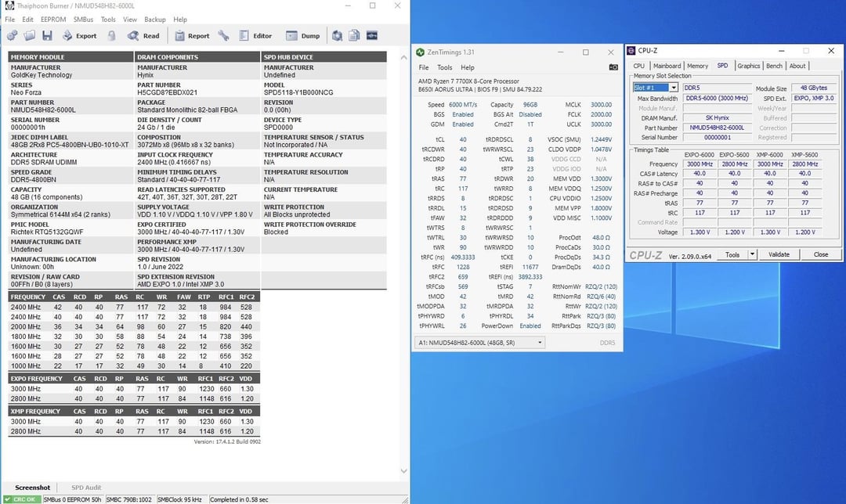This screenshot has height=504, width=846.
Task: Click the Max Bandwidth field DDR5-6000 in CPU-Z
Action: tap(717, 98)
